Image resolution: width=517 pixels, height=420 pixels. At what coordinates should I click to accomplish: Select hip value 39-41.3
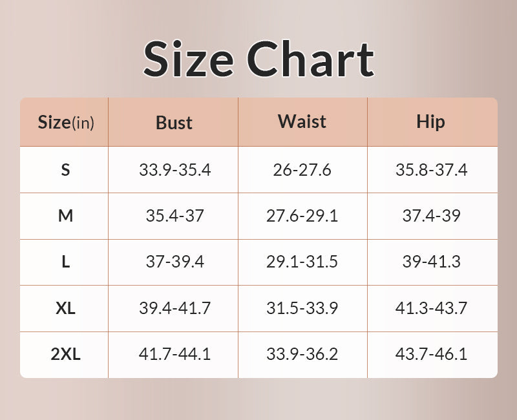coord(431,262)
